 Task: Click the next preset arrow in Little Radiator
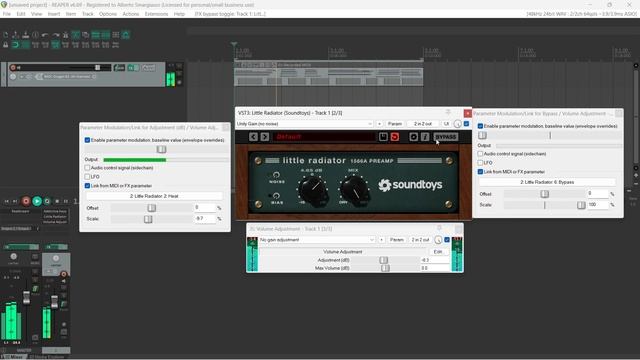265,137
